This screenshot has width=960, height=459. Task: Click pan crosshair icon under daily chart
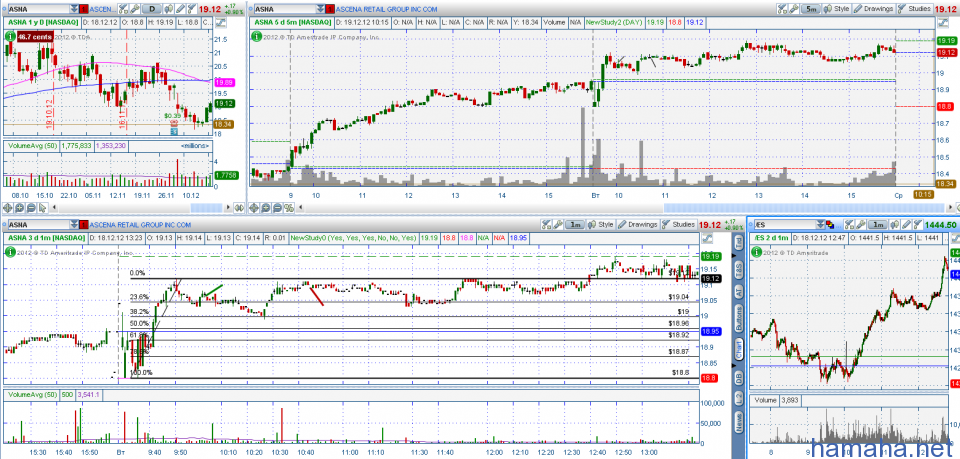pos(7,207)
